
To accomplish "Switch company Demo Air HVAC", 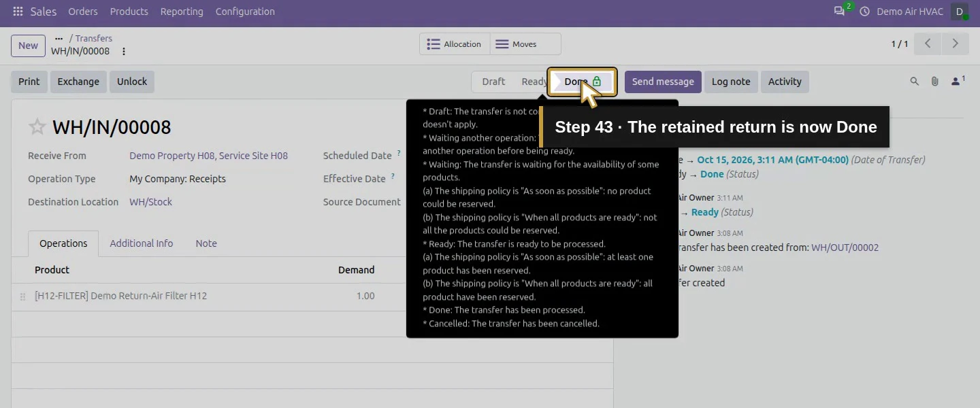I will (x=910, y=12).
